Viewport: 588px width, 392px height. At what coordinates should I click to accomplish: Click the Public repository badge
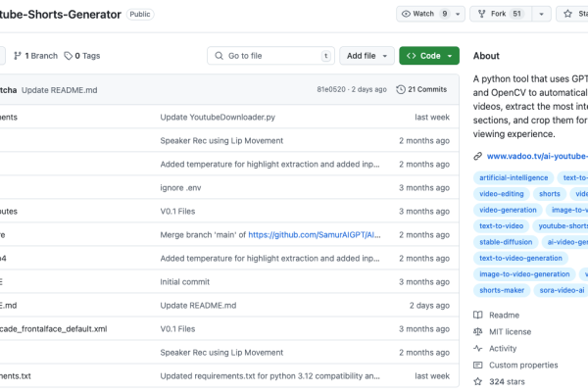(140, 15)
